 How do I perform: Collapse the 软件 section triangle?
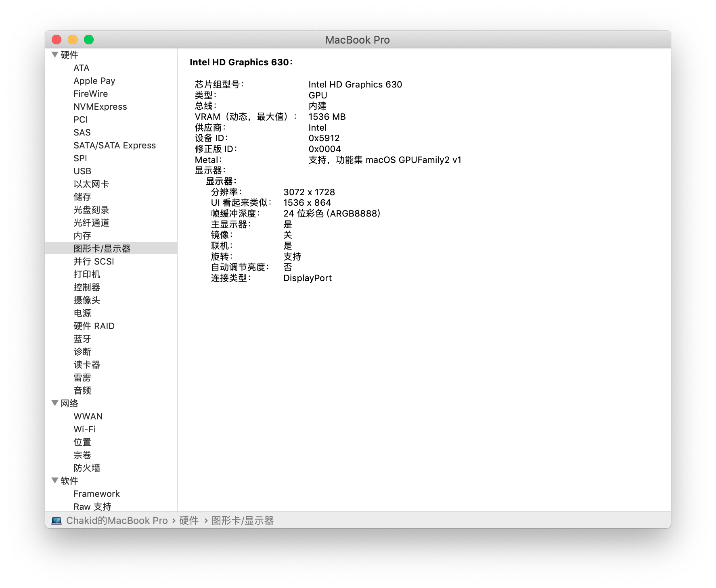pyautogui.click(x=55, y=480)
